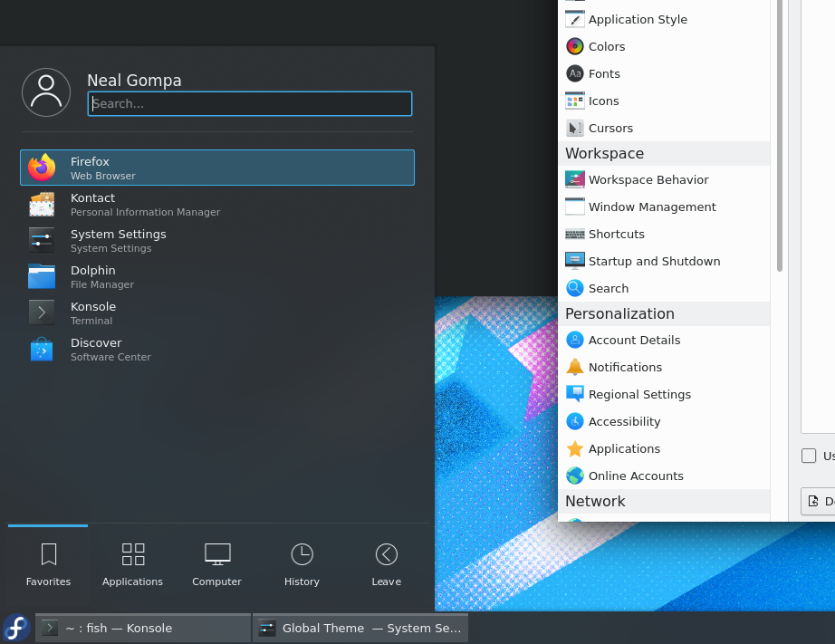Open the Search magnifier icon in settings

click(x=575, y=288)
